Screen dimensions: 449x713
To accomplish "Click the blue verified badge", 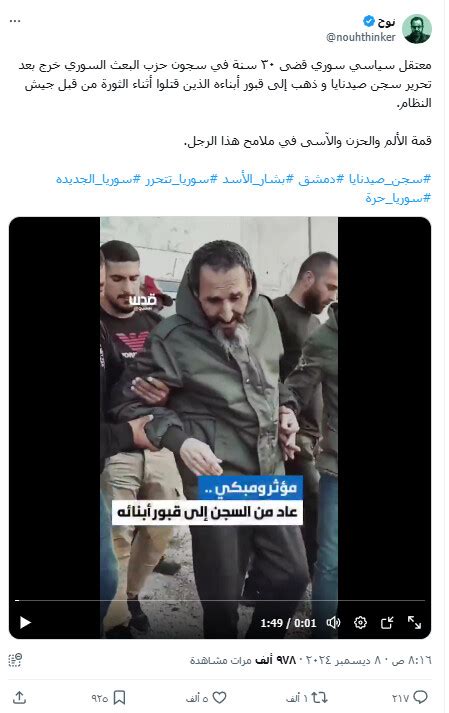I will pyautogui.click(x=368, y=21).
